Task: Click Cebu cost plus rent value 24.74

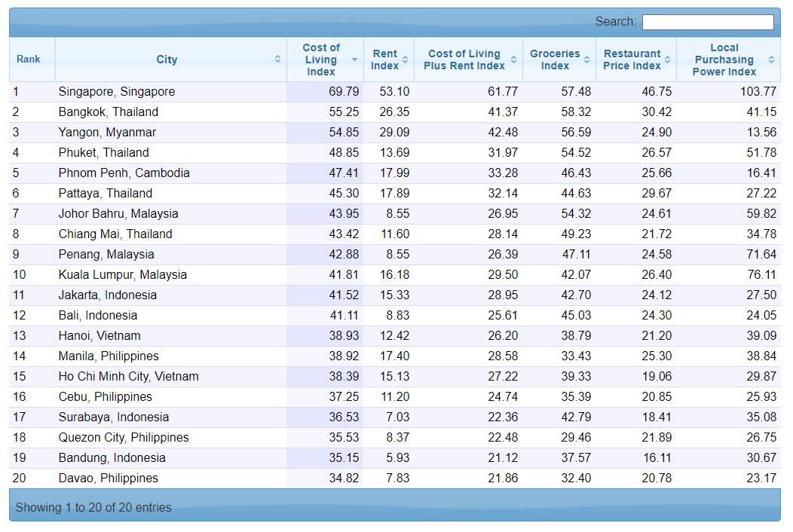Action: pyautogui.click(x=503, y=397)
